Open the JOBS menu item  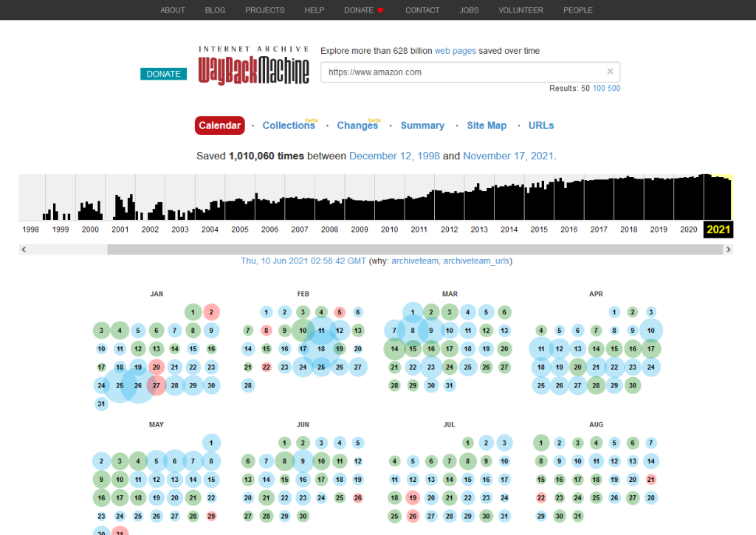[469, 10]
